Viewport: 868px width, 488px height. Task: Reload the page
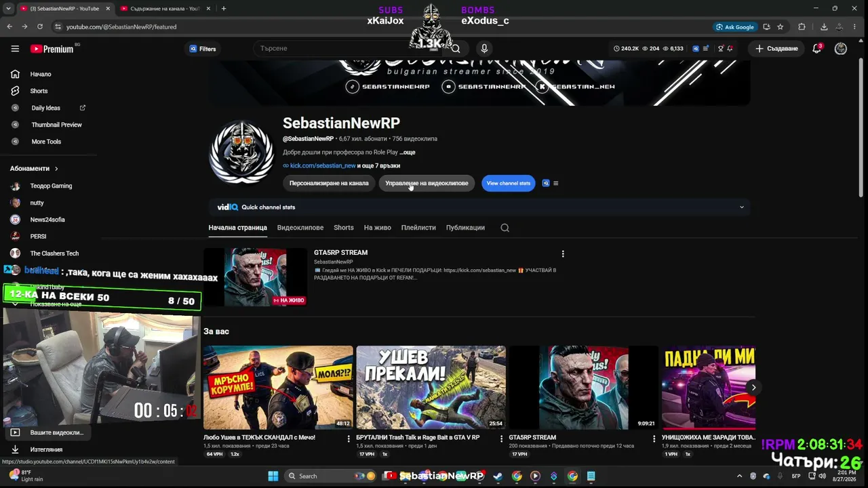pos(40,27)
